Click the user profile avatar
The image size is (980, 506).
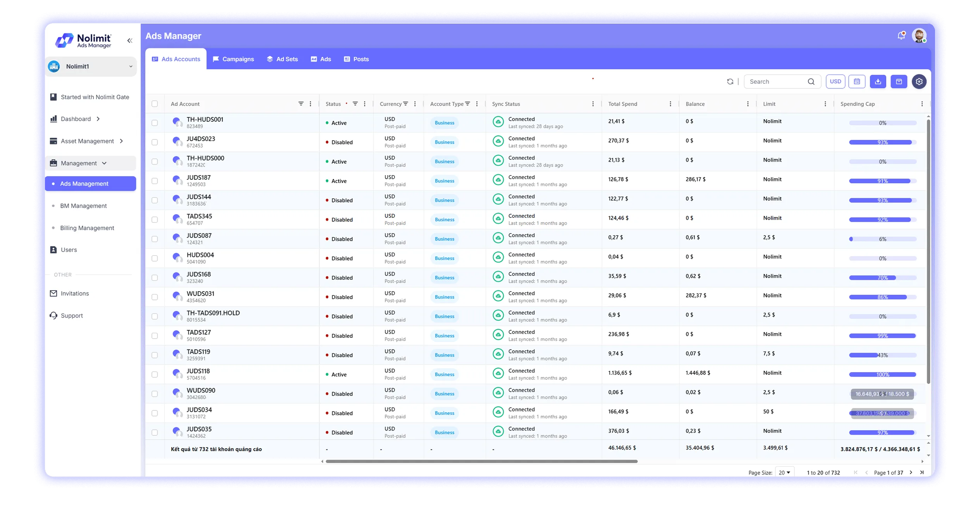(x=919, y=36)
